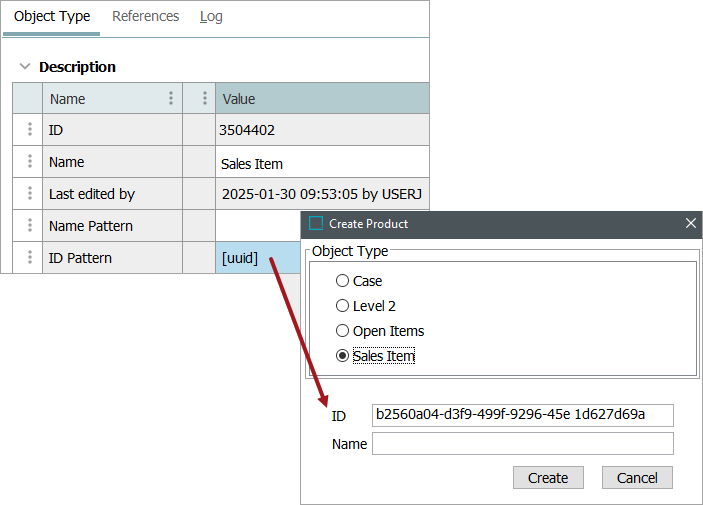Open Value column header options menu
The image size is (703, 505).
(x=204, y=98)
